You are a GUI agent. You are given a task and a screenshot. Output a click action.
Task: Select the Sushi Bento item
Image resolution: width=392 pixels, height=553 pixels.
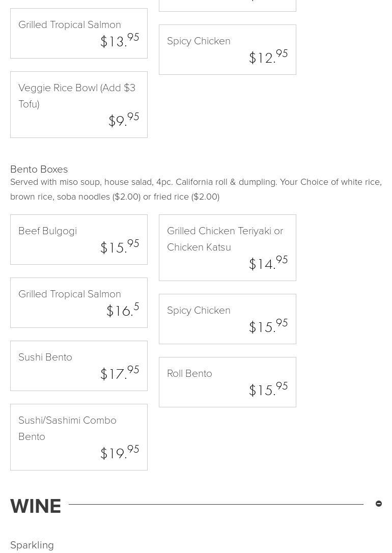[79, 366]
